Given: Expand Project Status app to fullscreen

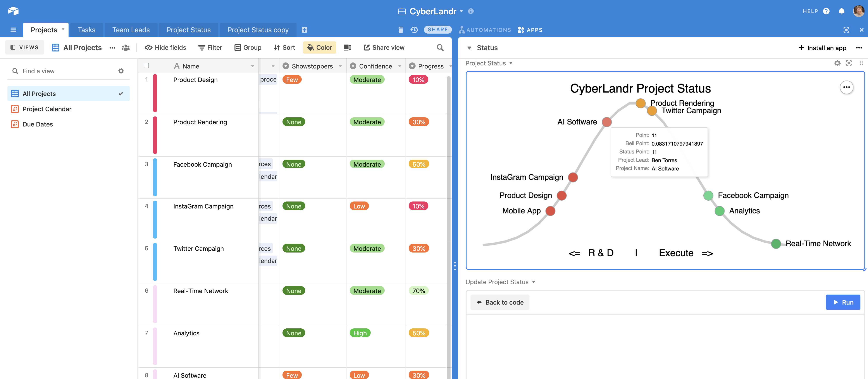Looking at the screenshot, I should pyautogui.click(x=849, y=63).
